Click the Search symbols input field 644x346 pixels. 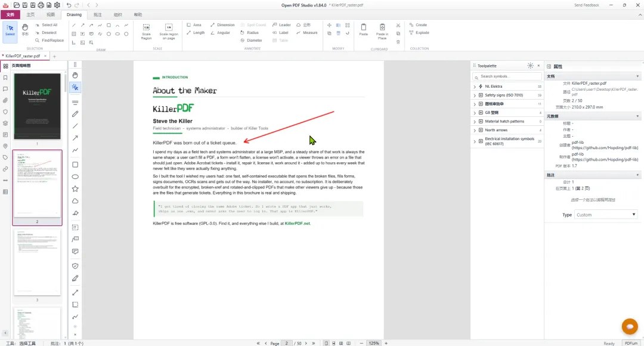pos(507,76)
